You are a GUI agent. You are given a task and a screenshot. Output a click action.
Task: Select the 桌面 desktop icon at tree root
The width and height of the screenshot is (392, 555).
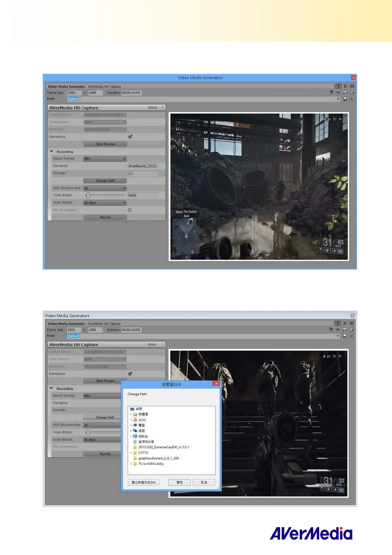point(132,409)
